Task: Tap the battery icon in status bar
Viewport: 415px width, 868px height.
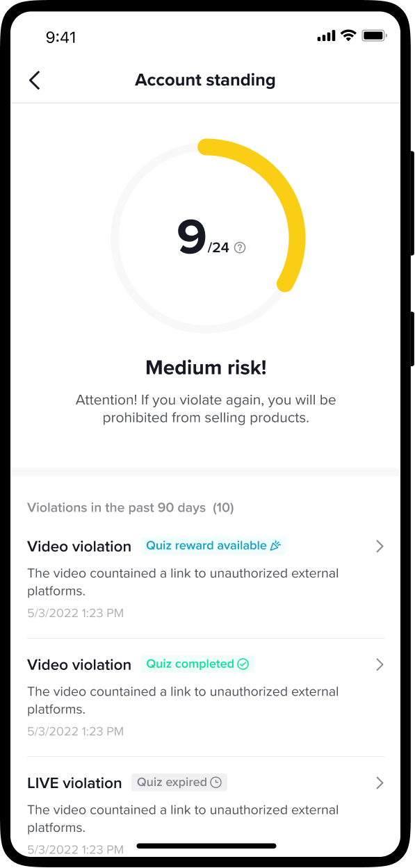Action: tap(374, 35)
